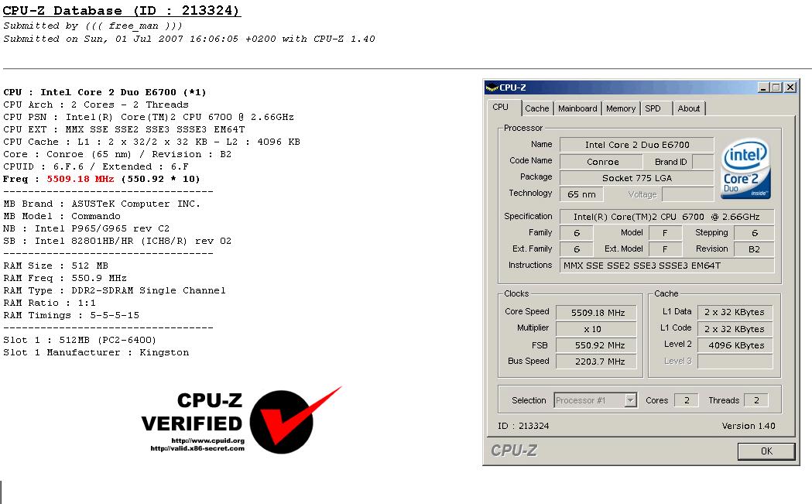Viewport: 812px width, 504px height.
Task: Click the Intel Core 2 Duo logo
Action: tap(745, 168)
